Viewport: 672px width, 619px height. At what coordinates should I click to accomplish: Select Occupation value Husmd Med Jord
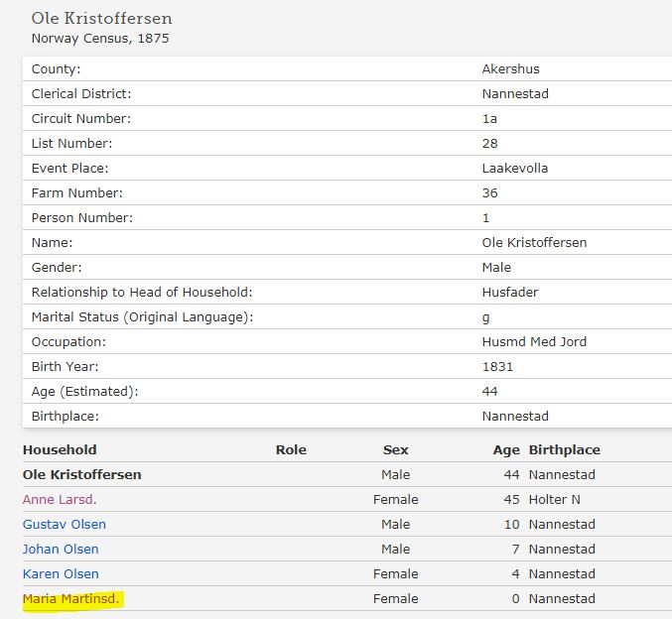point(534,342)
